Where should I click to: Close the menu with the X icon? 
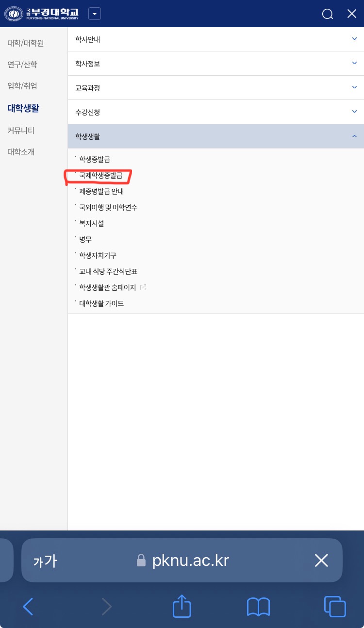[352, 14]
